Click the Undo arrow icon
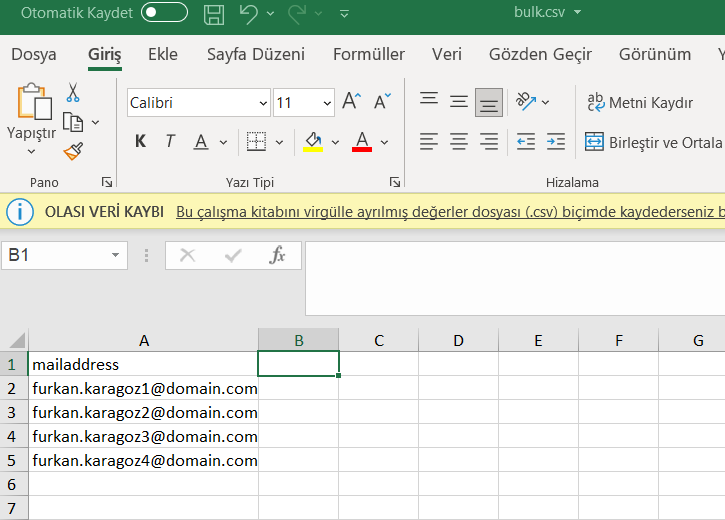 point(249,13)
